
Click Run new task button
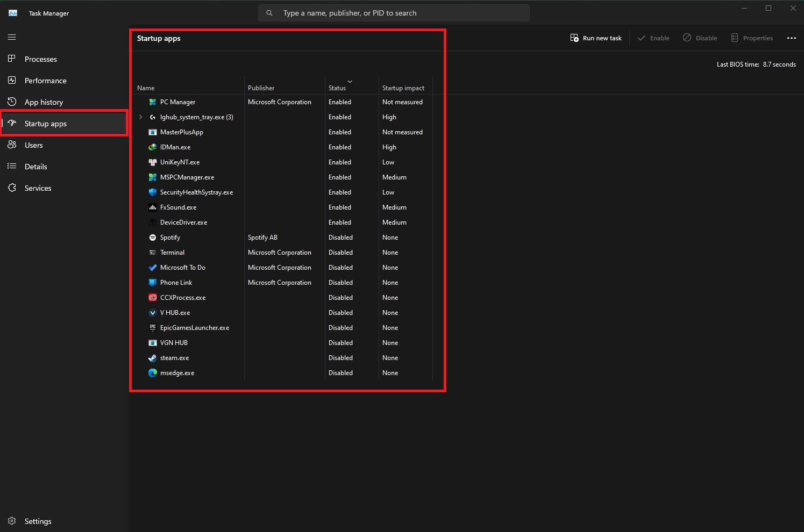596,38
